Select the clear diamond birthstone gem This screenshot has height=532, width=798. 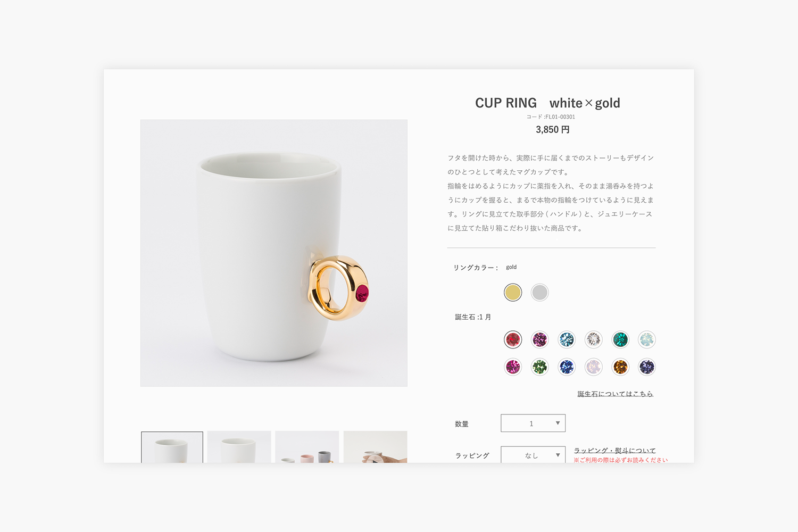593,339
